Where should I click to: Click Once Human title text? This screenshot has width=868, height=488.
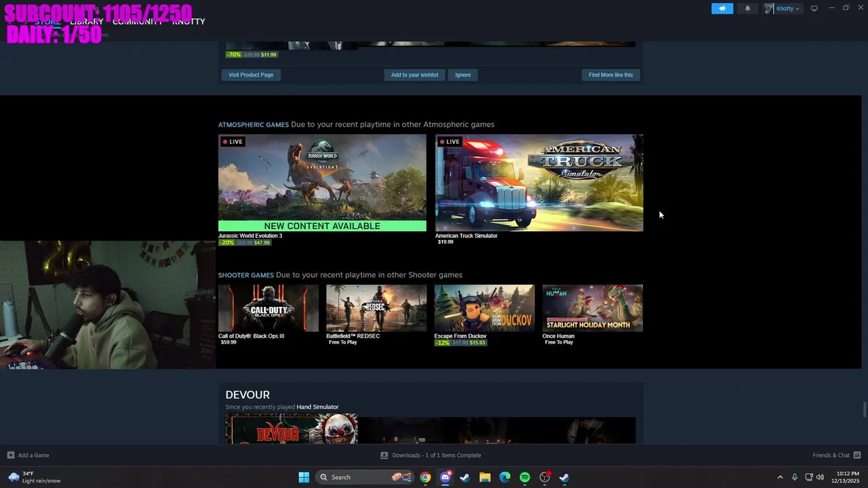coord(558,336)
